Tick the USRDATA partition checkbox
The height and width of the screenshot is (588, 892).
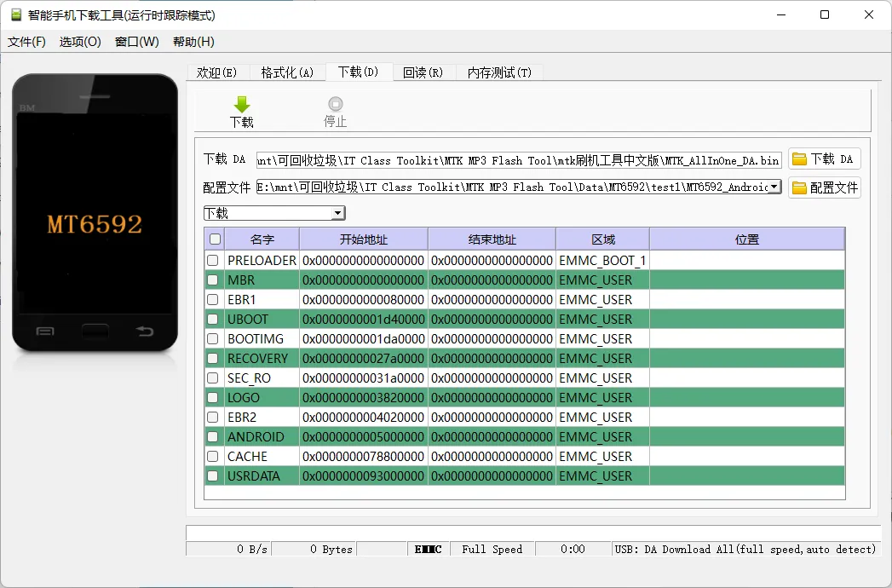[x=213, y=476]
